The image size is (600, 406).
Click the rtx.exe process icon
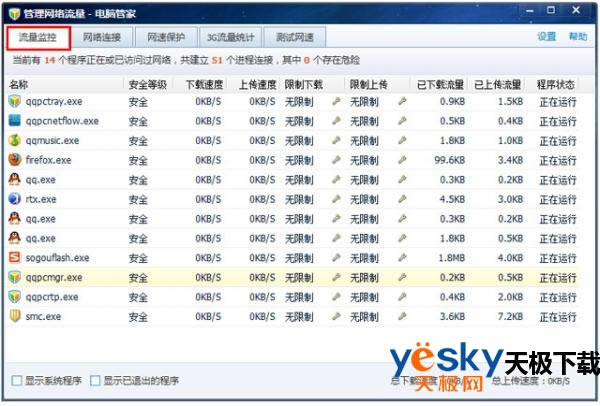14,199
